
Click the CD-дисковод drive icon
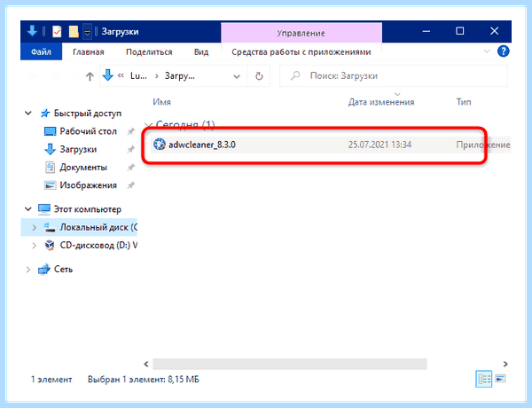pyautogui.click(x=50, y=246)
